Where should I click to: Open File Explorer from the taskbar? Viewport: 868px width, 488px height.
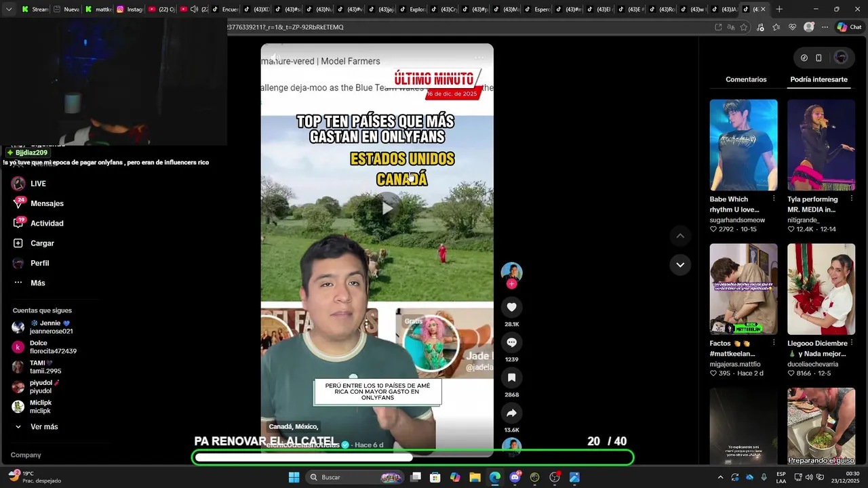click(x=475, y=477)
